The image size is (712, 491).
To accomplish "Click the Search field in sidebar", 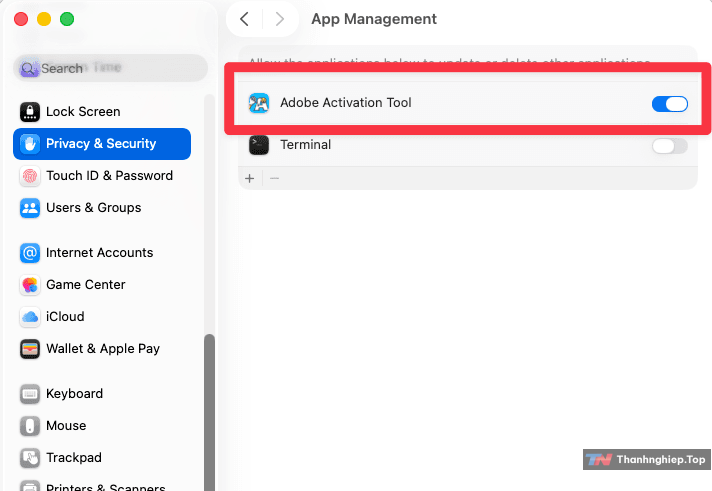I will 110,68.
